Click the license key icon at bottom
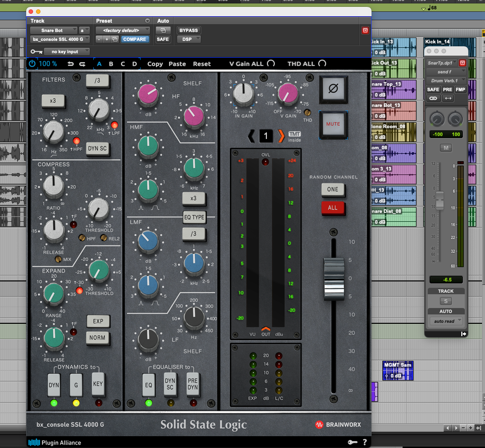The height and width of the screenshot is (448, 485). click(x=353, y=442)
